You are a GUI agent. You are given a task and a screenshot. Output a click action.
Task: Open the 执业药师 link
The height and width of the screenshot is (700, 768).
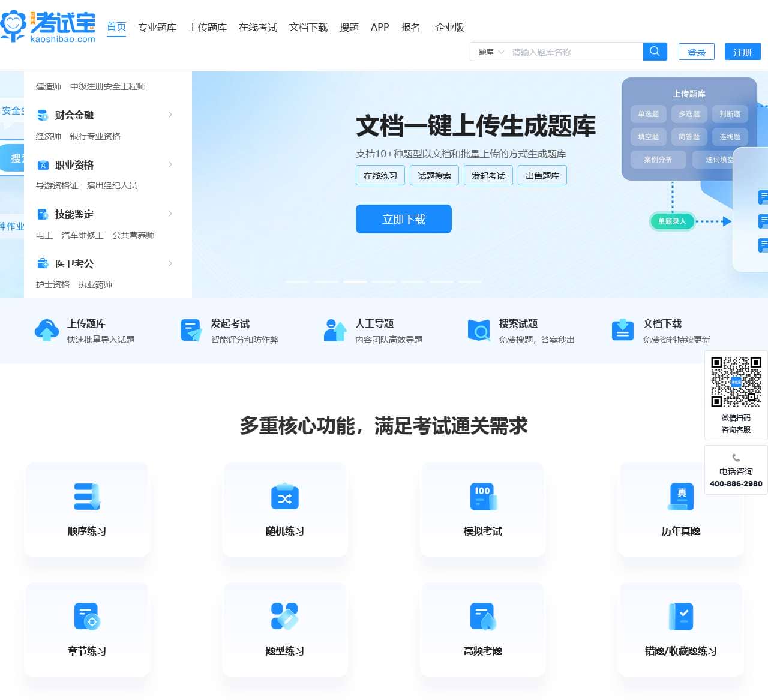(95, 284)
